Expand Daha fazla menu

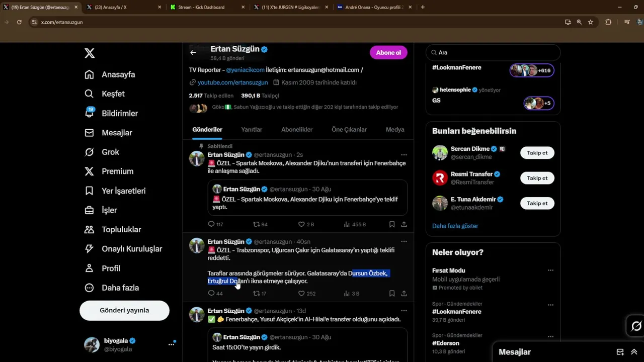click(x=112, y=288)
